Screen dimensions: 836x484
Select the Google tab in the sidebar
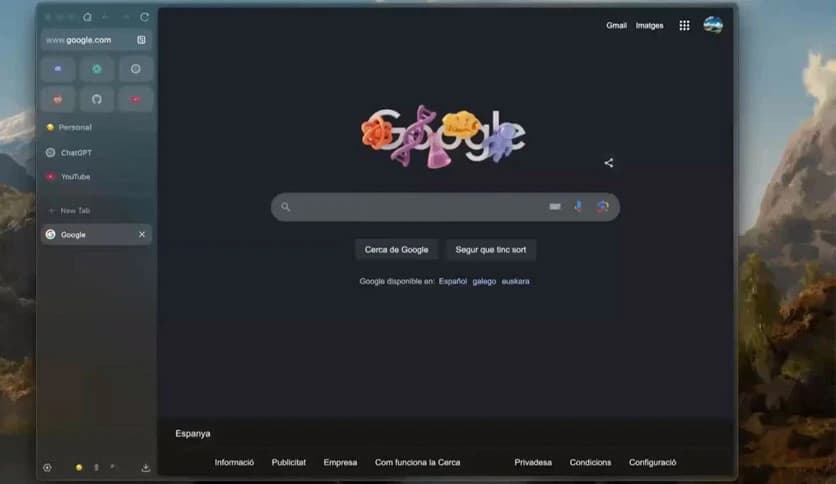point(96,235)
